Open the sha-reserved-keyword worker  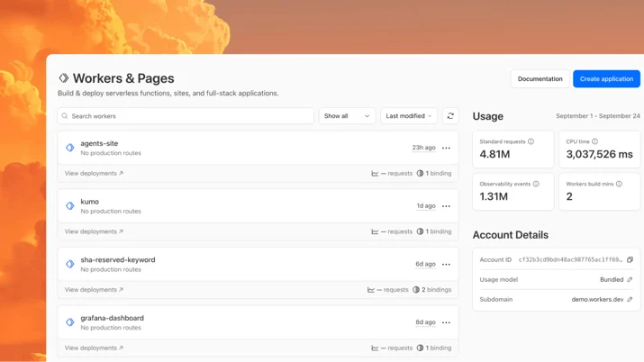pyautogui.click(x=118, y=260)
